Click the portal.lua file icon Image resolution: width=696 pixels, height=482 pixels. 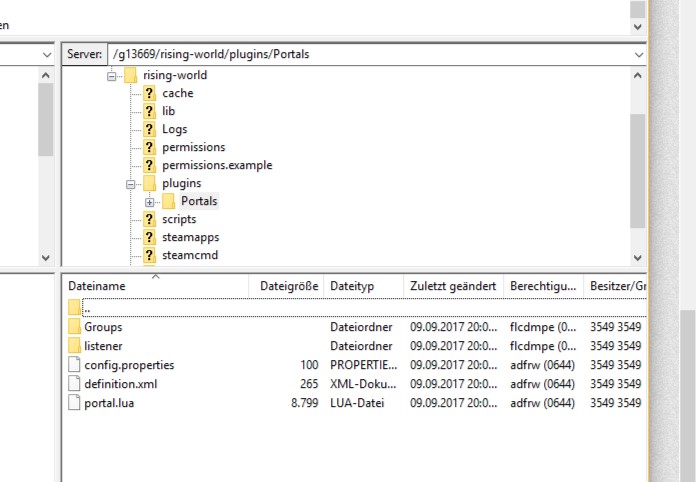tap(74, 403)
